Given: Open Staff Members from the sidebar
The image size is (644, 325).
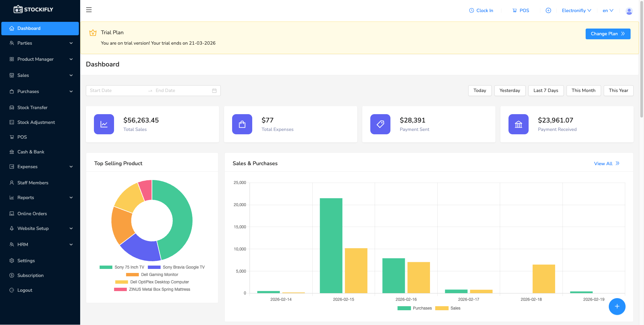Looking at the screenshot, I should (33, 183).
